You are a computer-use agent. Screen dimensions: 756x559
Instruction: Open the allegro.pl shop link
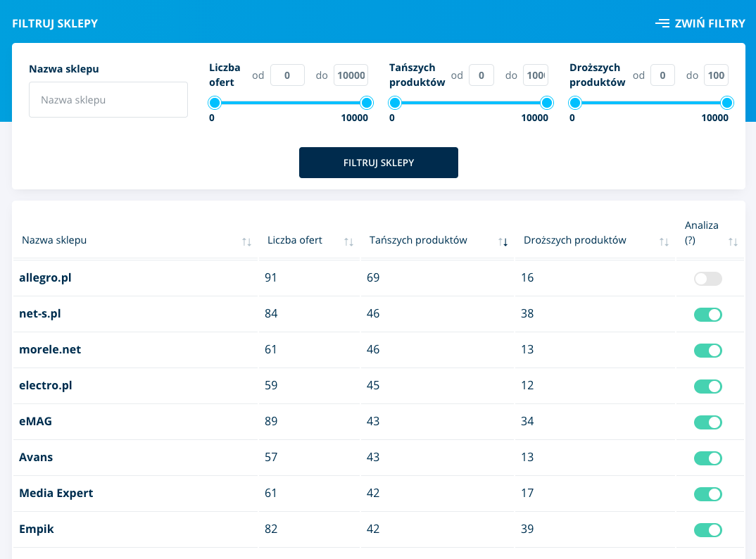tap(45, 278)
